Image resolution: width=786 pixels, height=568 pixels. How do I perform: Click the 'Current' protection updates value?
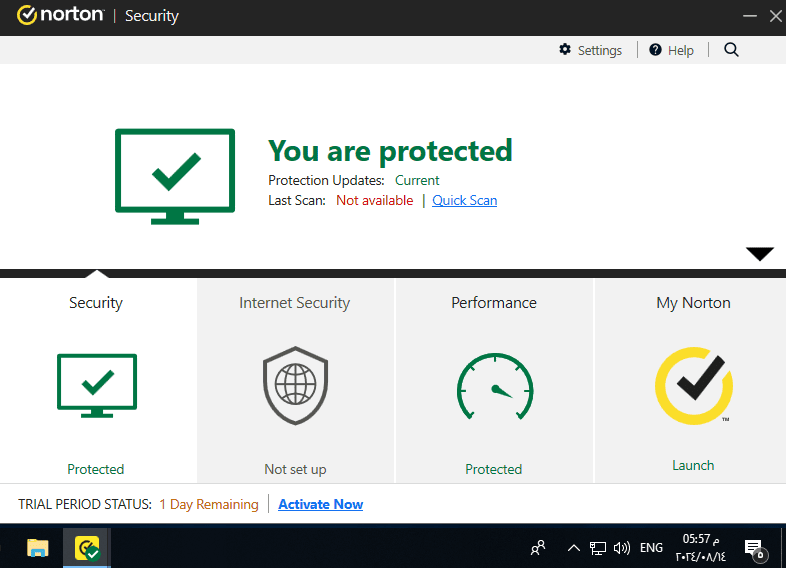(417, 180)
